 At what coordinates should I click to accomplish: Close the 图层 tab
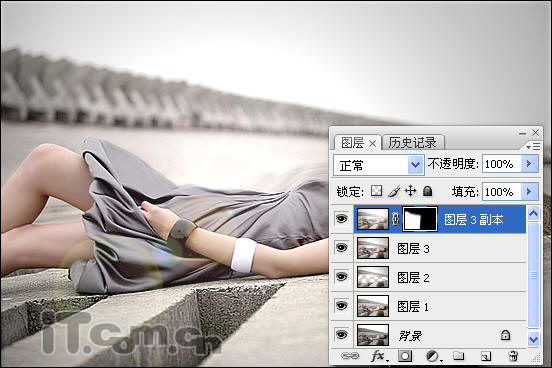[373, 144]
